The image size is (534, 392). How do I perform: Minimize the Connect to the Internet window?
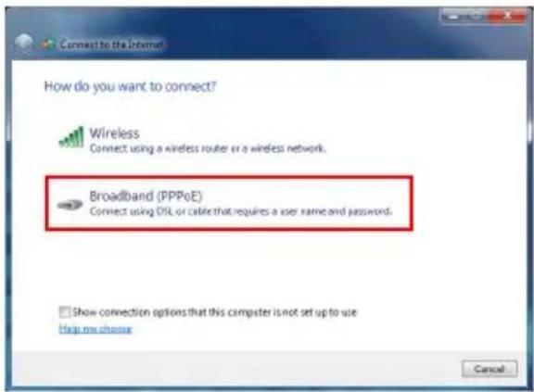[452, 16]
